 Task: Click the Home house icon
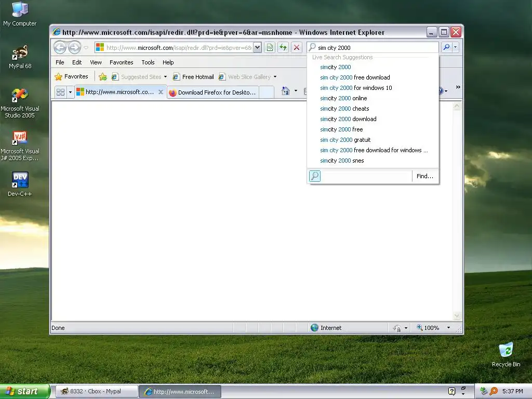tap(286, 91)
